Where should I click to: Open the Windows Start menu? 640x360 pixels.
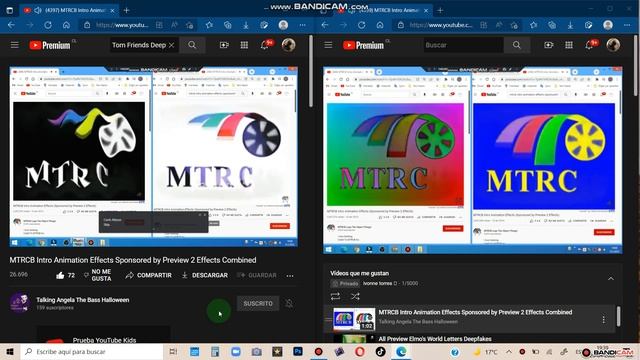point(10,351)
